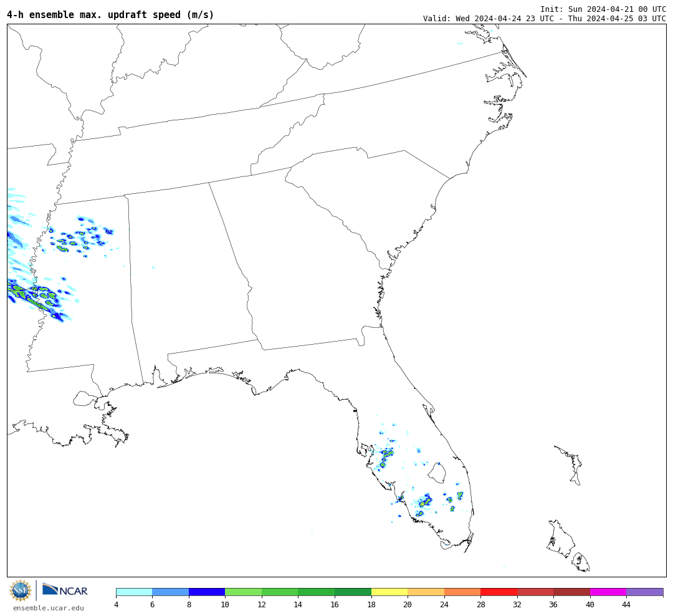Image resolution: width=673 pixels, height=616 pixels.
Task: Click the 20-24 m/s light orange swatch
Action: [426, 592]
